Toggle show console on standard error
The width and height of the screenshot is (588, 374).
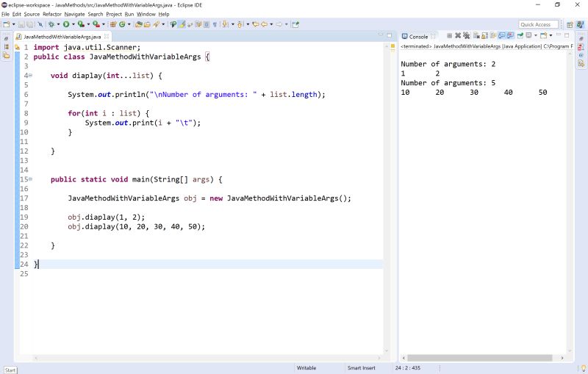pos(510,35)
